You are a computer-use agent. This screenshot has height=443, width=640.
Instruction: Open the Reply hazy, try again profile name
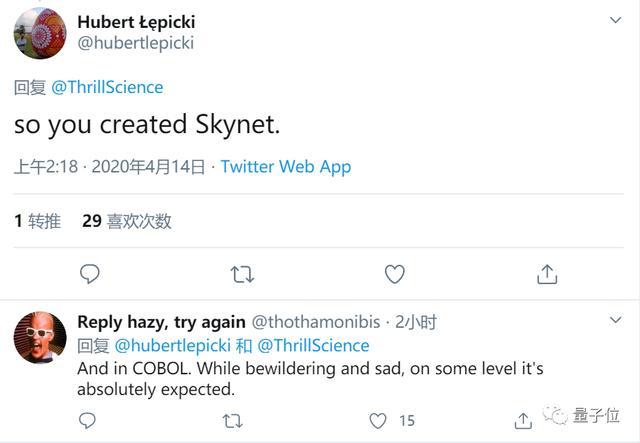161,322
